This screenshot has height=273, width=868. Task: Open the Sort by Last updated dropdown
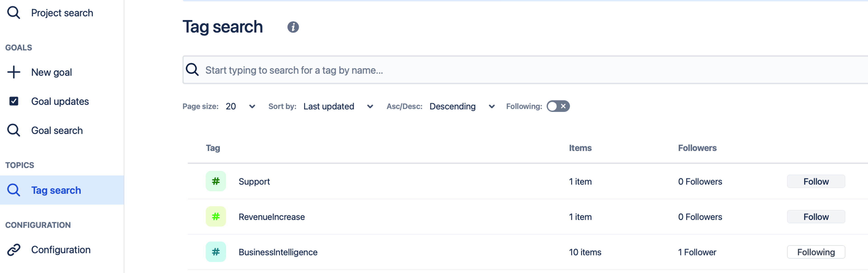click(338, 107)
